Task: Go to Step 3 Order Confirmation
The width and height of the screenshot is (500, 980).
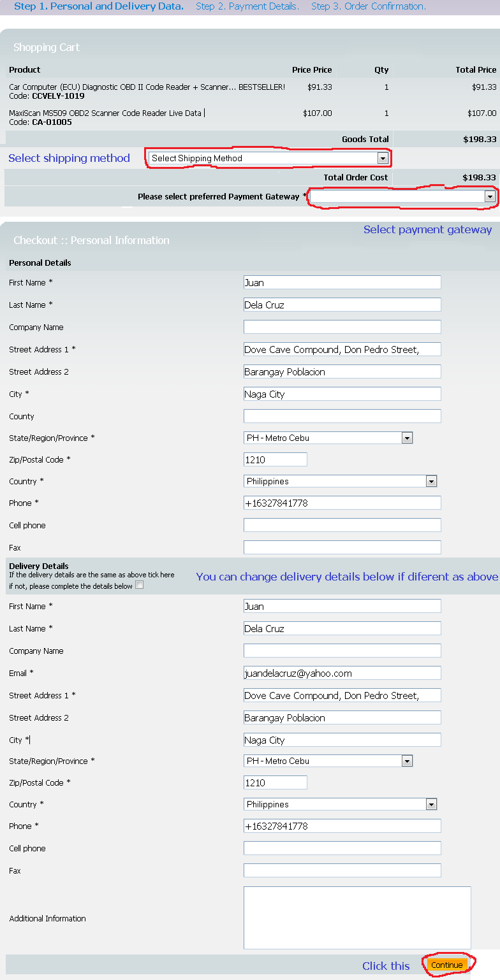Action: (x=369, y=6)
